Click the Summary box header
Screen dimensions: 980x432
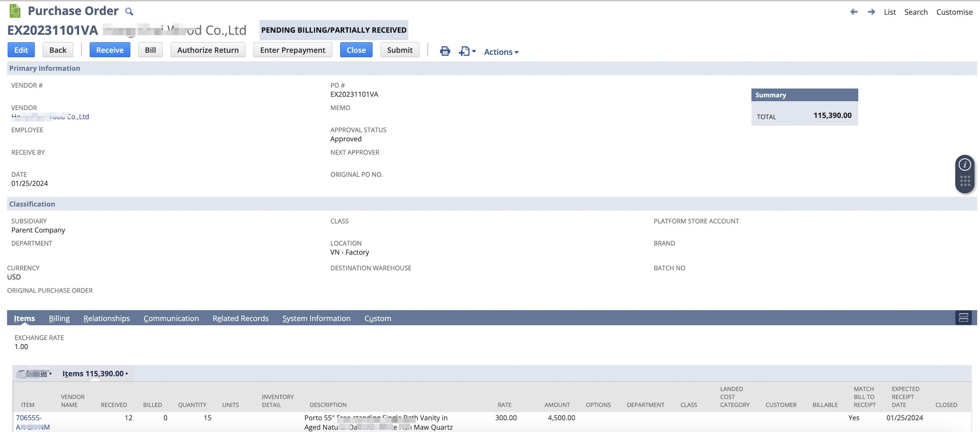point(804,95)
